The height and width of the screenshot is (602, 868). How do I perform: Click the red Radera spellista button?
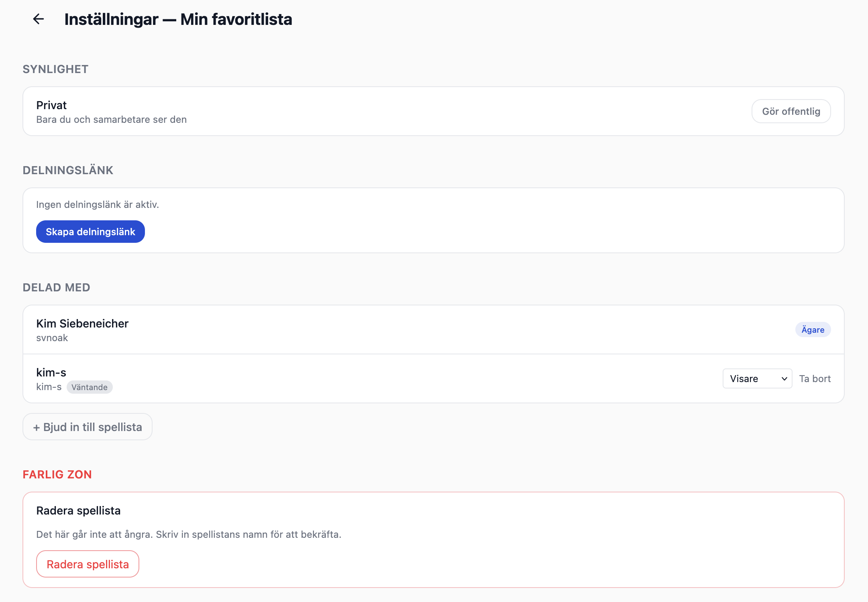pos(88,564)
